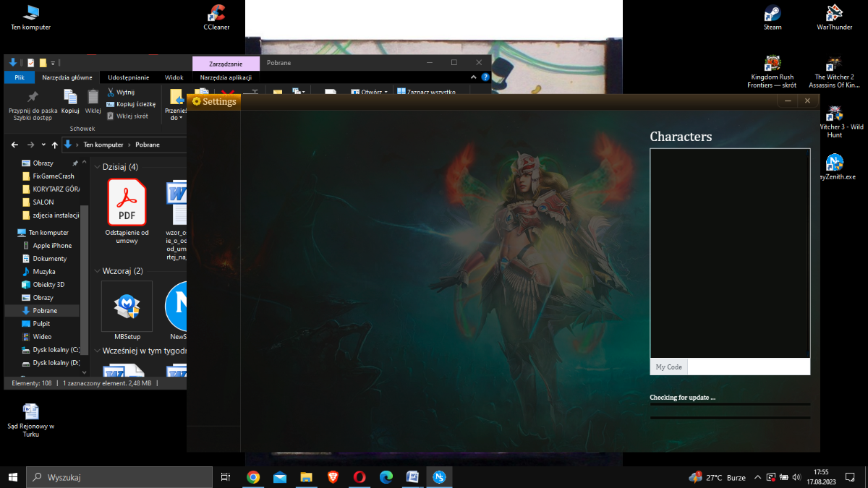Open Kingdom Rush Frontiers desktop shortcut

(772, 72)
